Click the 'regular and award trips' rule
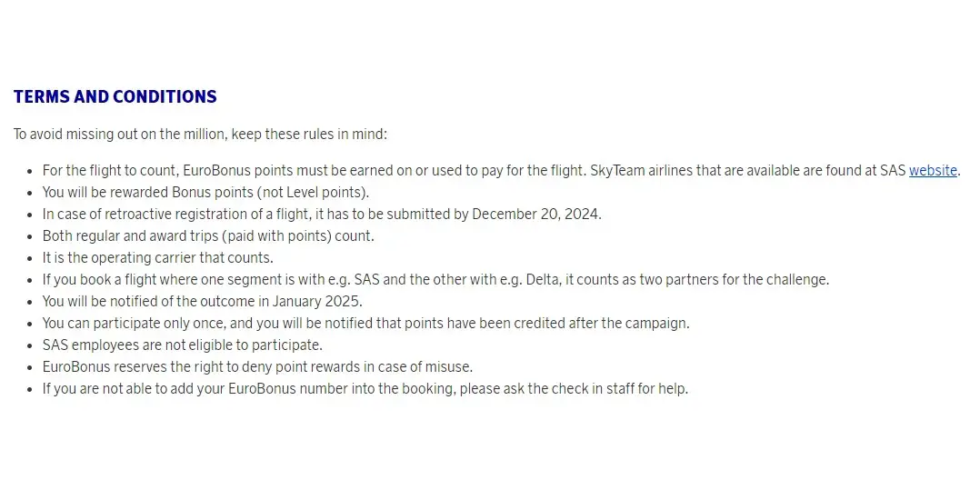 [x=208, y=236]
